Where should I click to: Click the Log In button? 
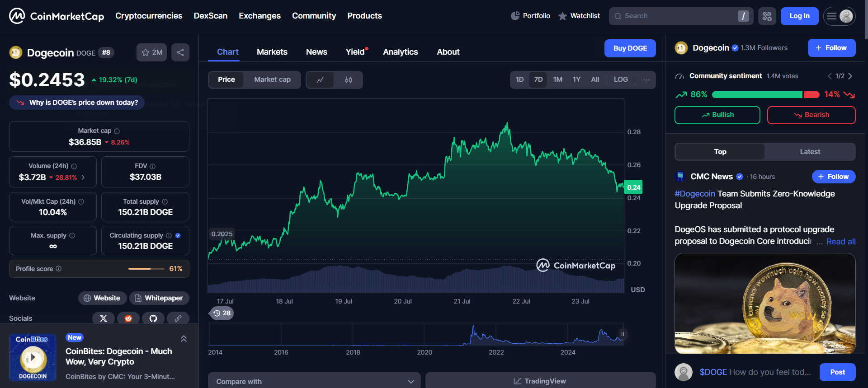[799, 16]
